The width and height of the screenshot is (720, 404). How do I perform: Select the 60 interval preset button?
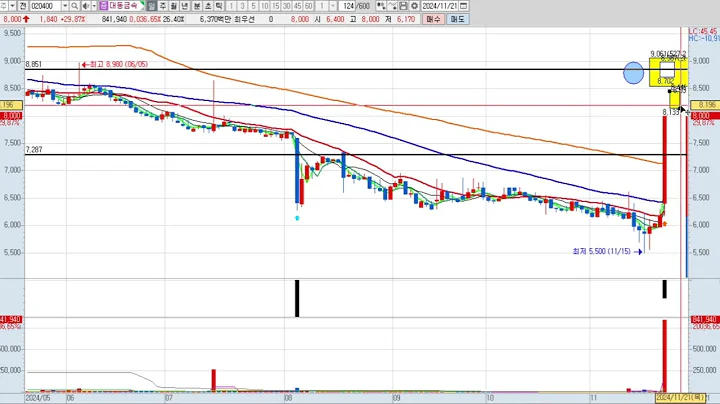click(x=309, y=6)
